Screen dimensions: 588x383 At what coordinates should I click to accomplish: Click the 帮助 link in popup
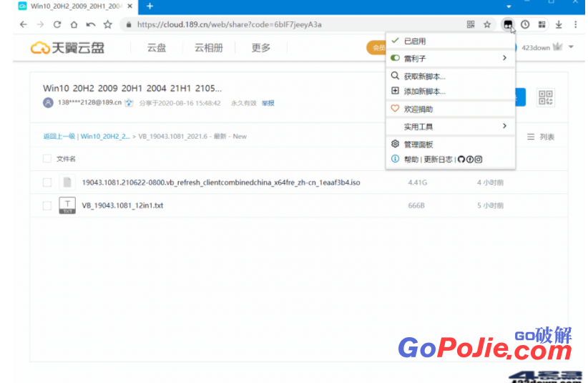click(411, 160)
